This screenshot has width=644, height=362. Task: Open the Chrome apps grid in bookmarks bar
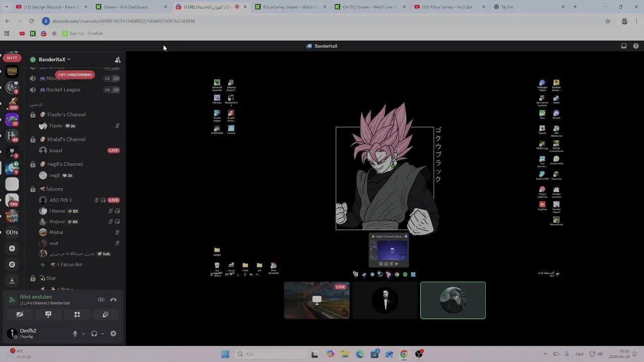(x=7, y=34)
